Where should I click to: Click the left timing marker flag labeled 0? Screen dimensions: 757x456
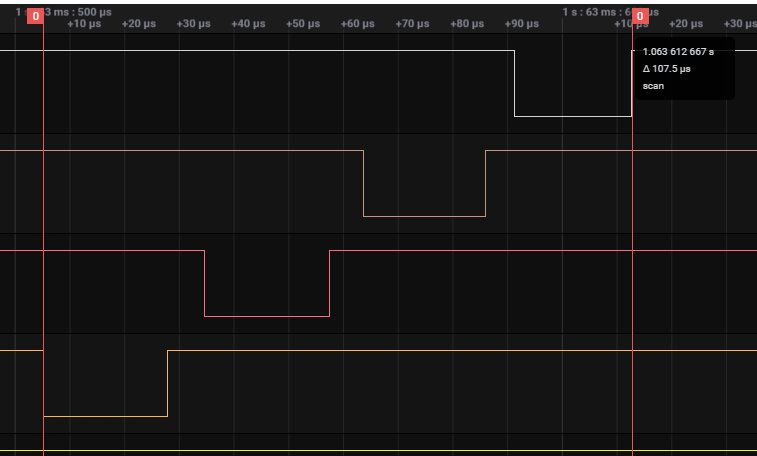[x=36, y=16]
